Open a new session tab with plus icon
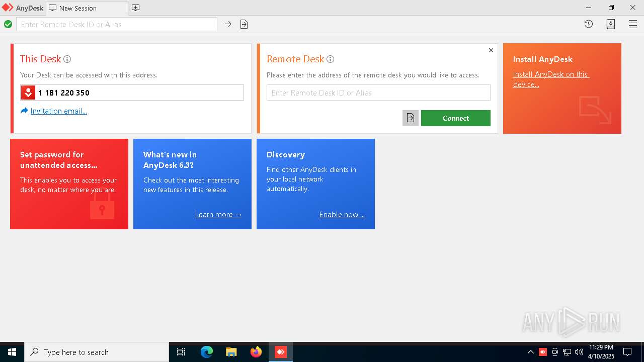This screenshot has height=362, width=644. [135, 8]
